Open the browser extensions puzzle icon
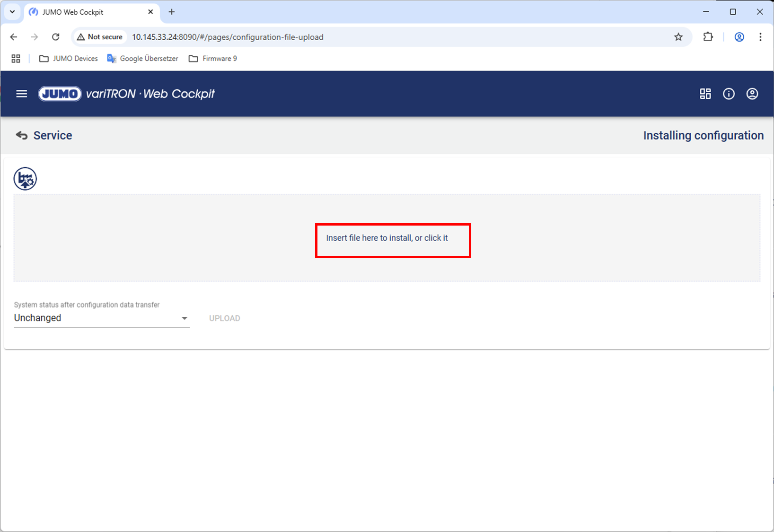Viewport: 774px width, 532px height. [x=708, y=37]
